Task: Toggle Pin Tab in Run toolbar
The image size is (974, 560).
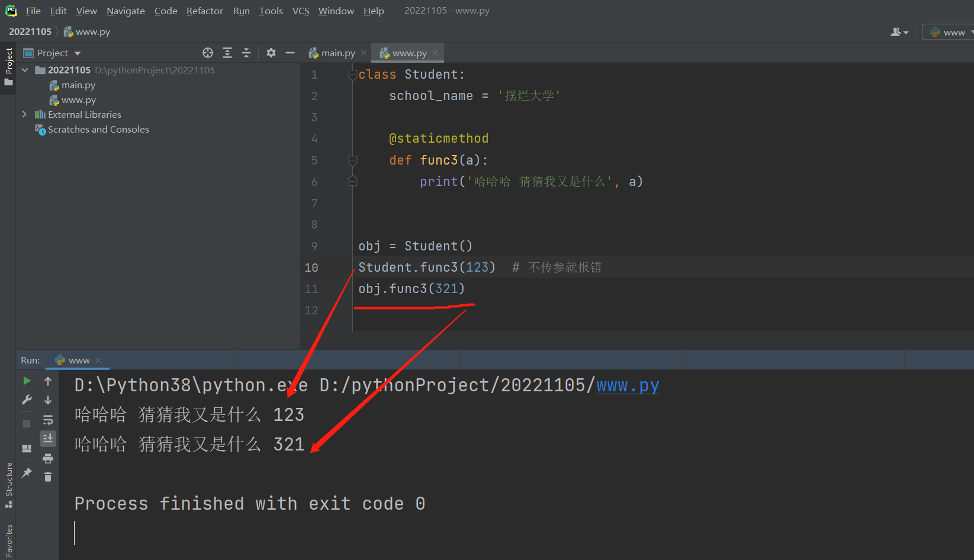Action: click(x=27, y=472)
